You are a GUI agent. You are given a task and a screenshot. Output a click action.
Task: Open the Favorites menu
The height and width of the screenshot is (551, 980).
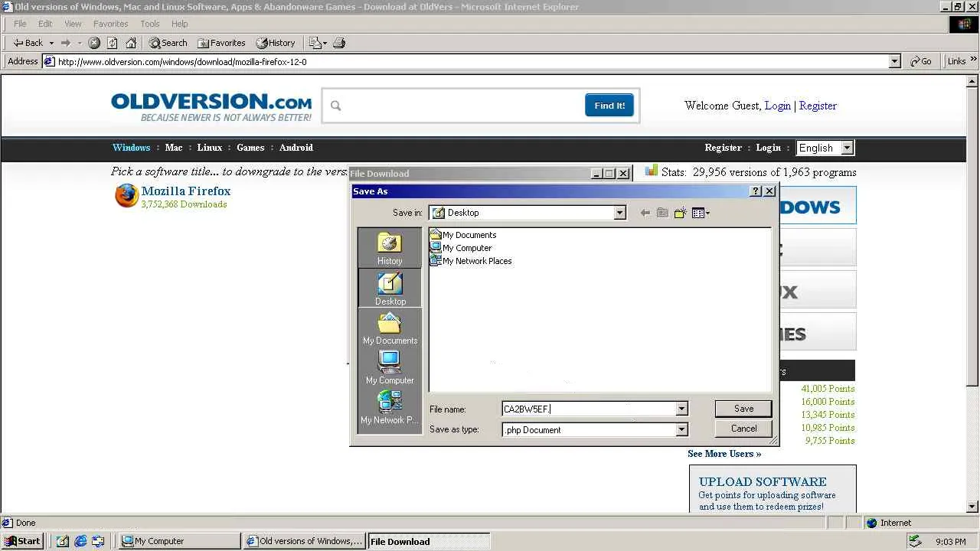pos(111,24)
